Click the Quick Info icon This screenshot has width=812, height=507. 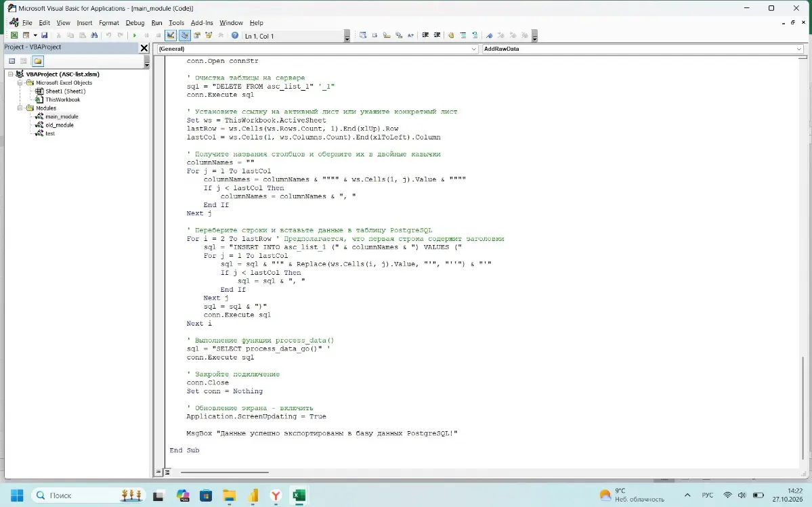pos(387,35)
